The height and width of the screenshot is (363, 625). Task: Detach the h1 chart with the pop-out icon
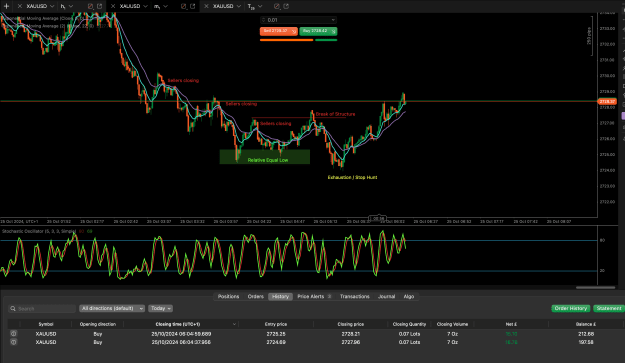pyautogui.click(x=99, y=6)
